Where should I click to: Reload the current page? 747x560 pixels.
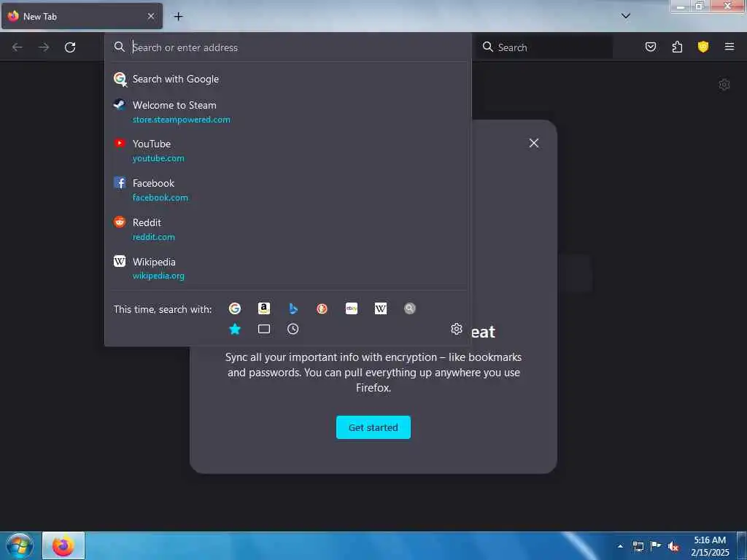coord(70,47)
